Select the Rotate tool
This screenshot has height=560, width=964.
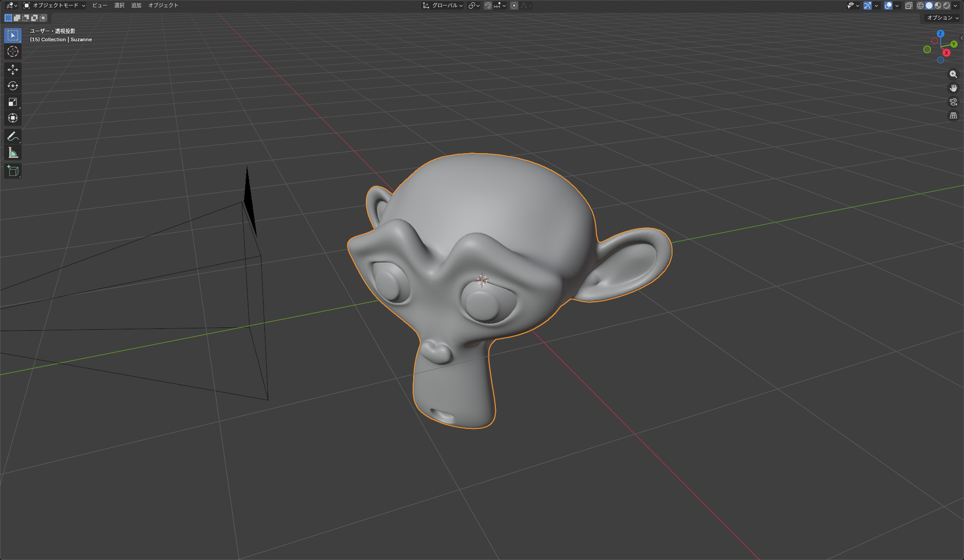coord(13,86)
